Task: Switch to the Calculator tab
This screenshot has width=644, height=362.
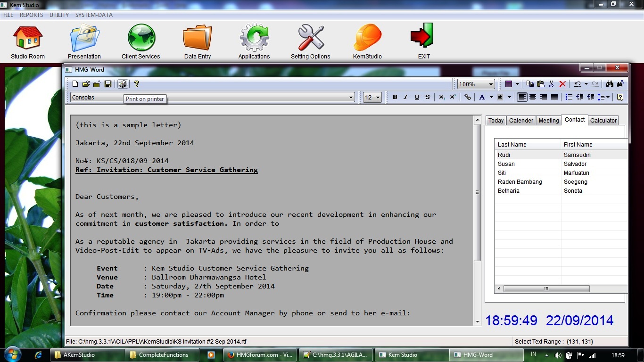Action: tap(603, 121)
